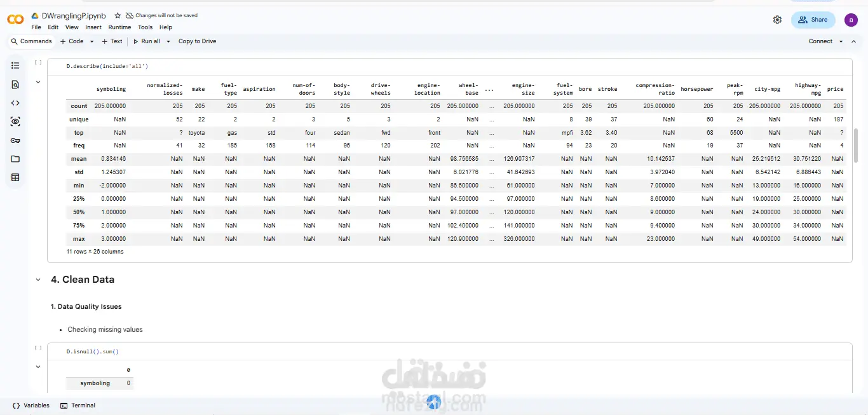Screen dimensions: 868x415
Task: Click the 326.000000 max engine-size value
Action: [520, 239]
